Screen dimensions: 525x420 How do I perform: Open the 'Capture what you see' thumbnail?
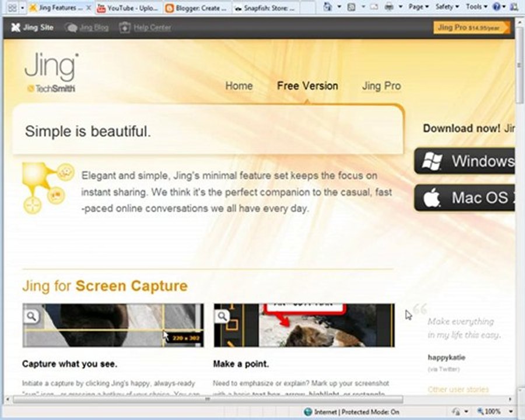click(x=113, y=325)
